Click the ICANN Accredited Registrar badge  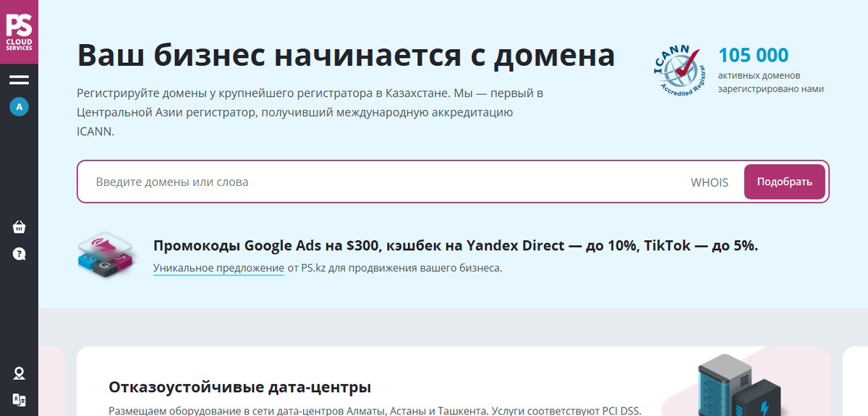681,72
